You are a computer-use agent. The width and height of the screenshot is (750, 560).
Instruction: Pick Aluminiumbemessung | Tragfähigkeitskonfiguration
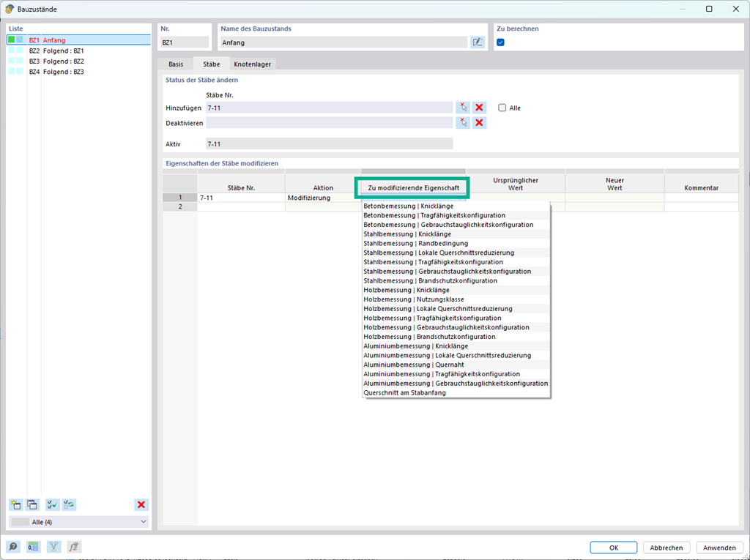point(456,374)
